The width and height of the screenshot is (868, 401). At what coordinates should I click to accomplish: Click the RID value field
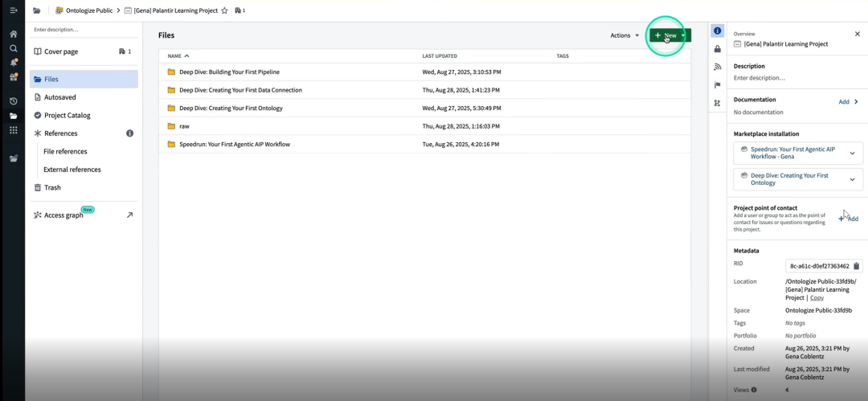(x=817, y=266)
